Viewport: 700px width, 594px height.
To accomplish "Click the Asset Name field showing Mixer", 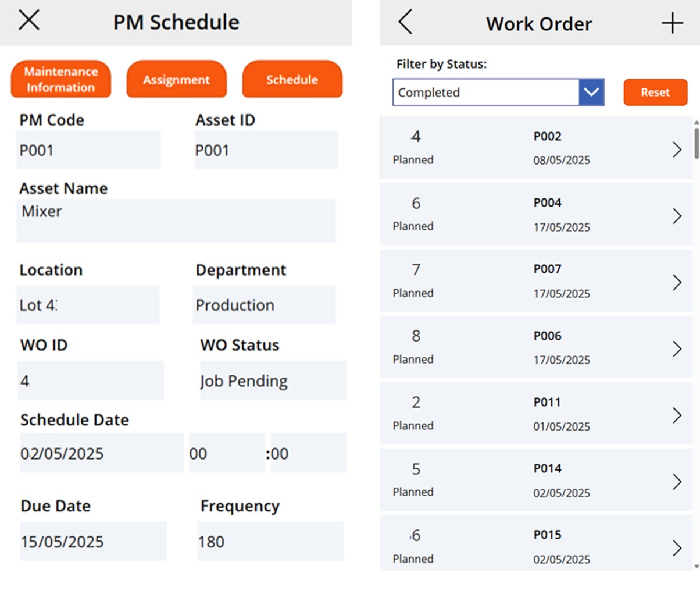I will tap(176, 220).
